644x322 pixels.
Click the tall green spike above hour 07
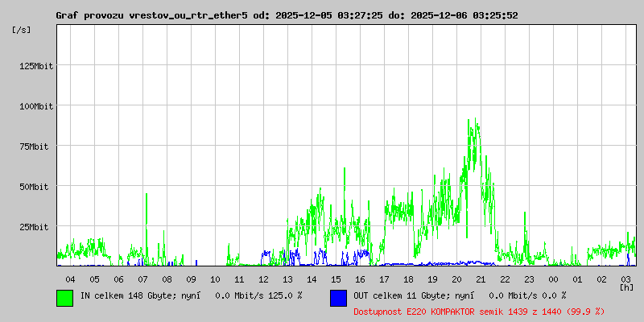[x=147, y=195]
